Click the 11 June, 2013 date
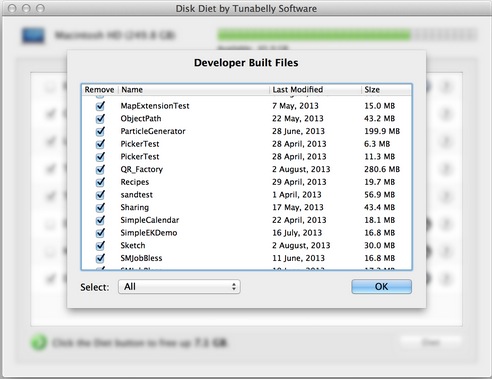492x379 pixels. 298,258
